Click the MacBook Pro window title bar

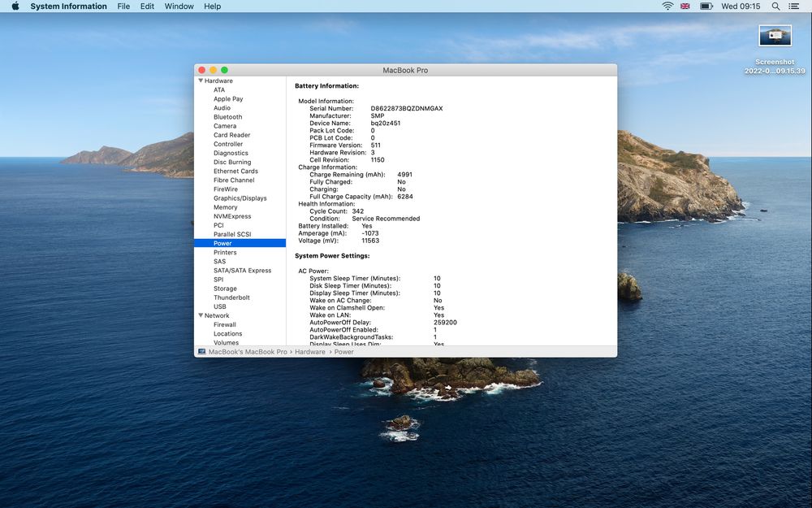405,70
